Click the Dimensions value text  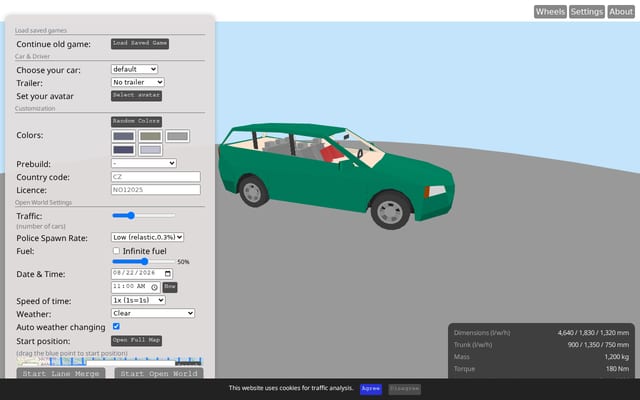coord(593,333)
